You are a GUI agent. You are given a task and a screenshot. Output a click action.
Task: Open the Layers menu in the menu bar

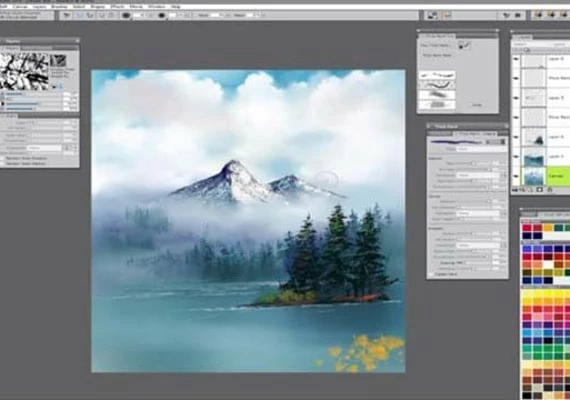coord(39,7)
